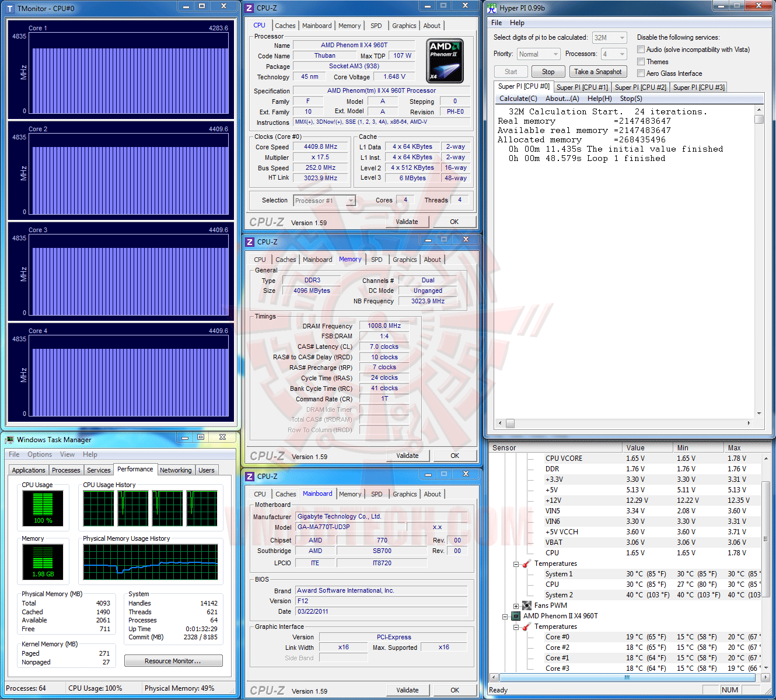Click Take a Snapshot in Hyper PI
Image resolution: width=776 pixels, height=700 pixels.
pyautogui.click(x=598, y=72)
